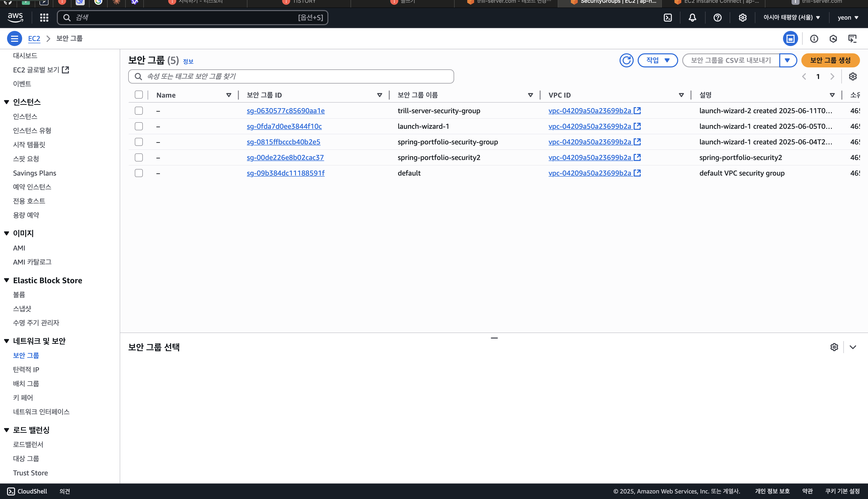Image resolution: width=868 pixels, height=499 pixels.
Task: Collapse the Elastic Block Store section
Action: tap(7, 280)
